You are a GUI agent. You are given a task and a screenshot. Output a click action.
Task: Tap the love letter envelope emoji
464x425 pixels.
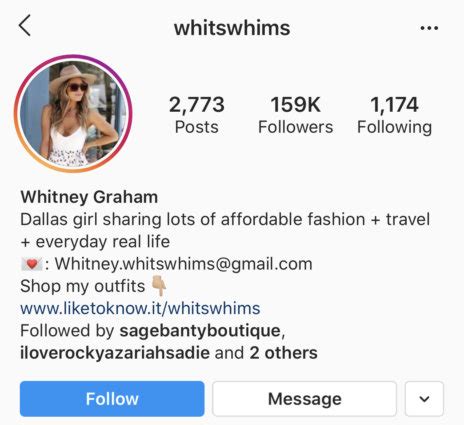[x=32, y=264]
